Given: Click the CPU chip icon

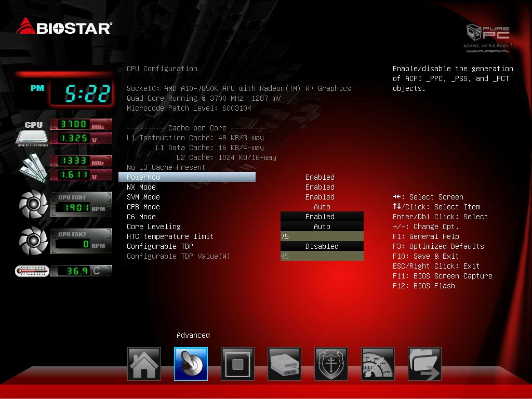Looking at the screenshot, I should click(32, 137).
